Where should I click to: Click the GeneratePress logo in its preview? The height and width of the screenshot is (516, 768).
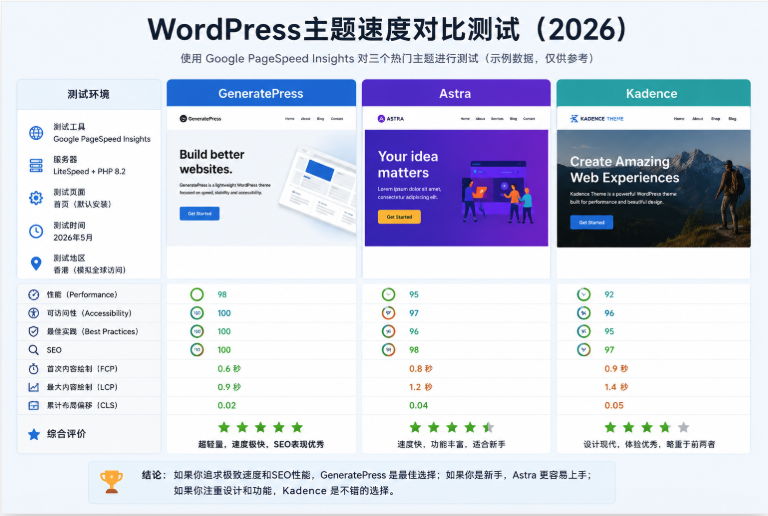pos(200,118)
